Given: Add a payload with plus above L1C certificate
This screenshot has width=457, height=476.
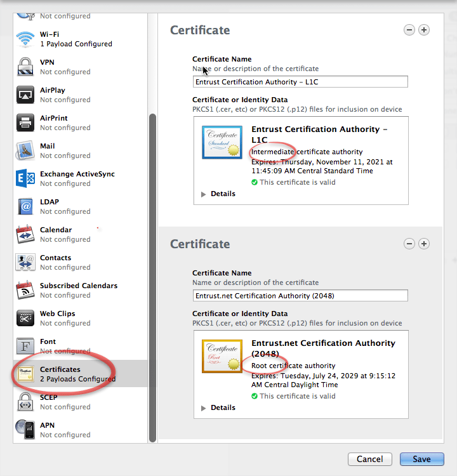Looking at the screenshot, I should (x=424, y=30).
